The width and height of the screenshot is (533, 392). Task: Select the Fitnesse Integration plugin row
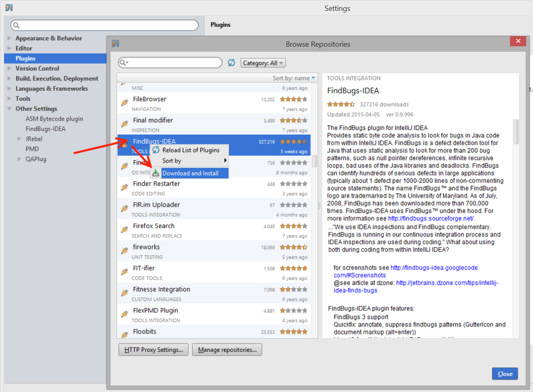click(214, 293)
